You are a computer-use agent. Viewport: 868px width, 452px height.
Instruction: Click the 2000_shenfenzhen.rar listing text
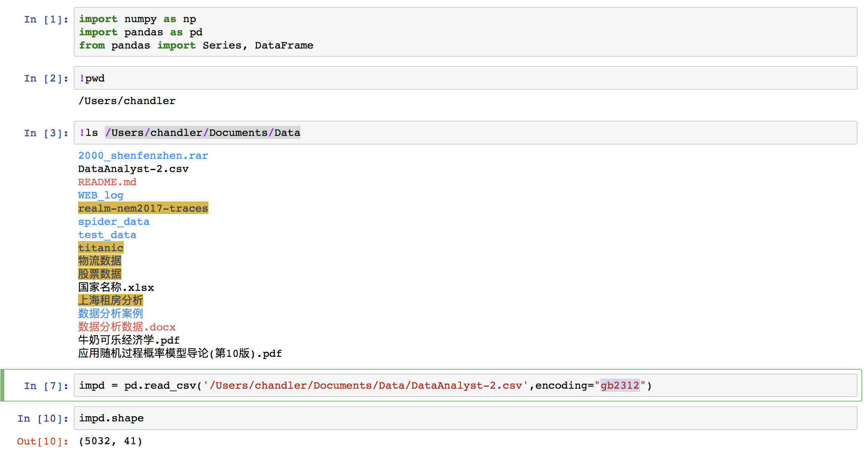coord(143,156)
